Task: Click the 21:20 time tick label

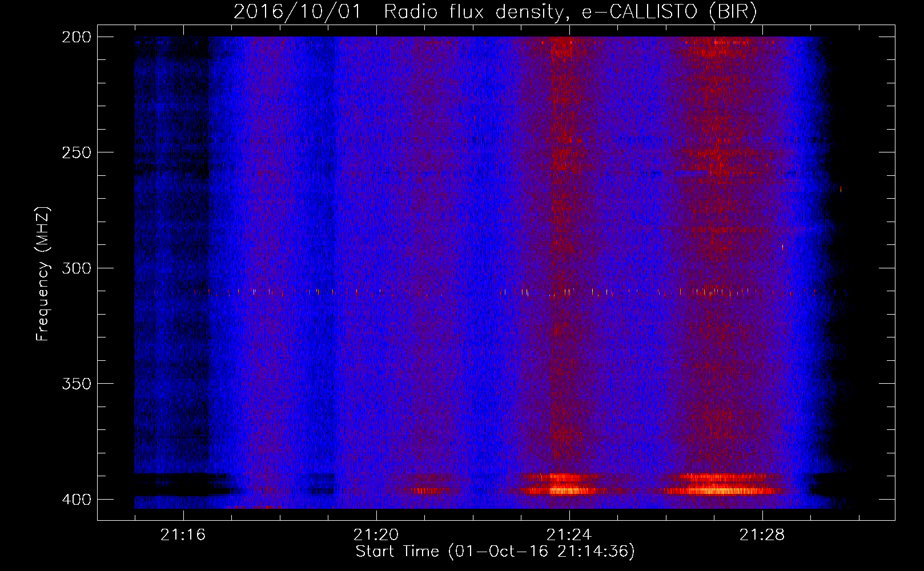Action: [376, 535]
